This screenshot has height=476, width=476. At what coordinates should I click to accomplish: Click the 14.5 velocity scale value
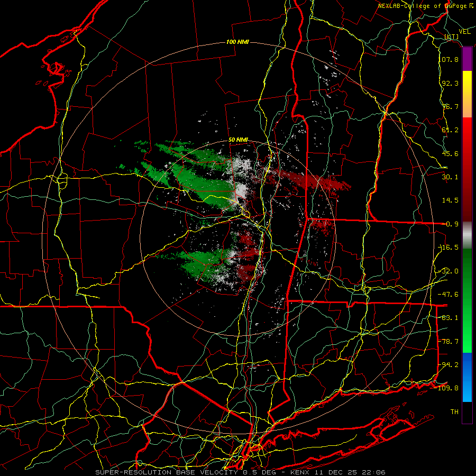click(450, 200)
